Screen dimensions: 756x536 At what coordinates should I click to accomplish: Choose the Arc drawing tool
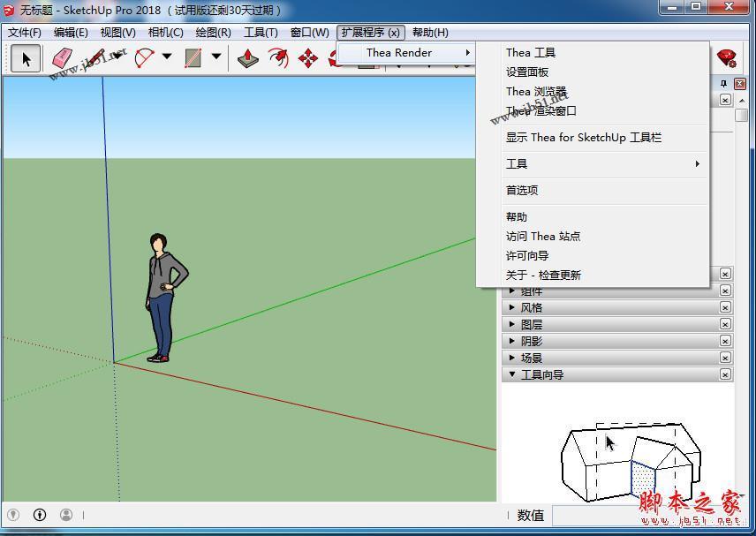(x=144, y=58)
